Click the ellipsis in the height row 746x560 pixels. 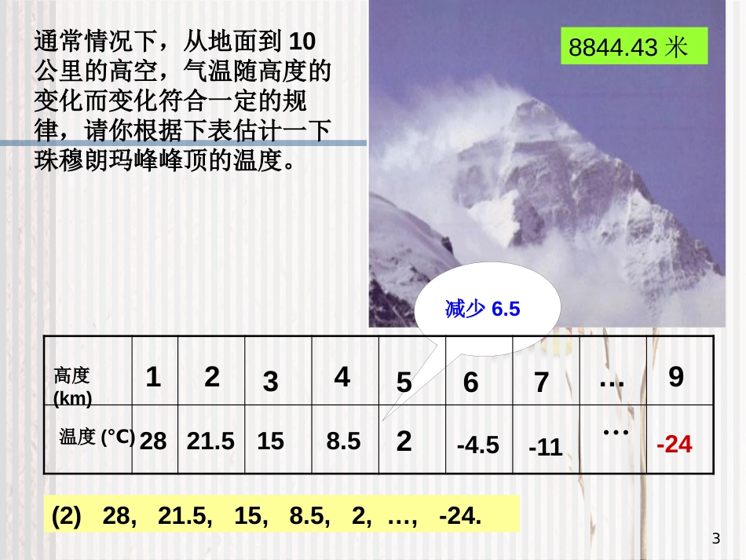point(611,381)
